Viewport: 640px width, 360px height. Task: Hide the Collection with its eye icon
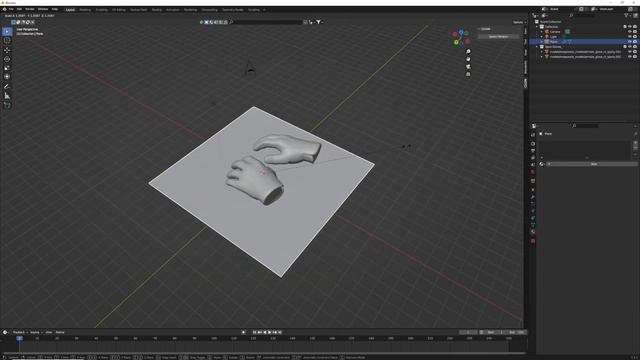[x=630, y=27]
